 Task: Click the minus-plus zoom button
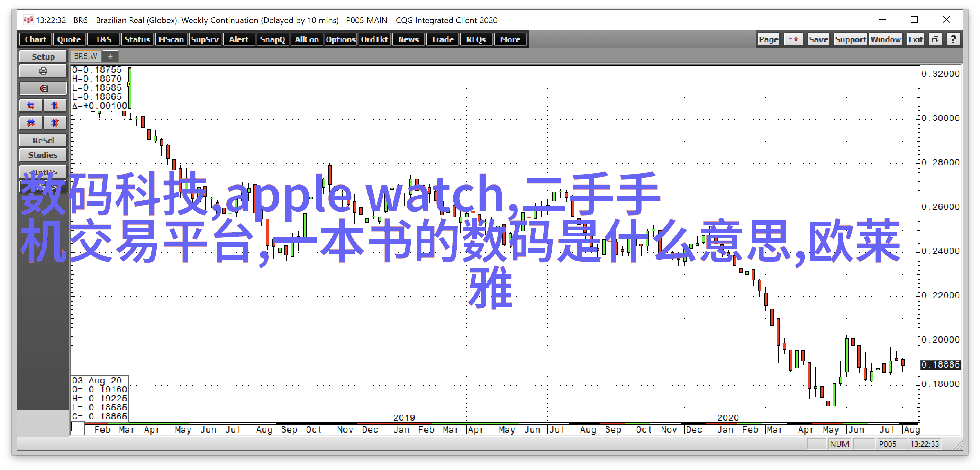pos(793,39)
